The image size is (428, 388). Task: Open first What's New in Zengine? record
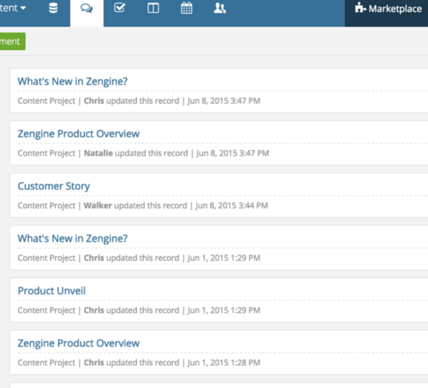coord(72,81)
